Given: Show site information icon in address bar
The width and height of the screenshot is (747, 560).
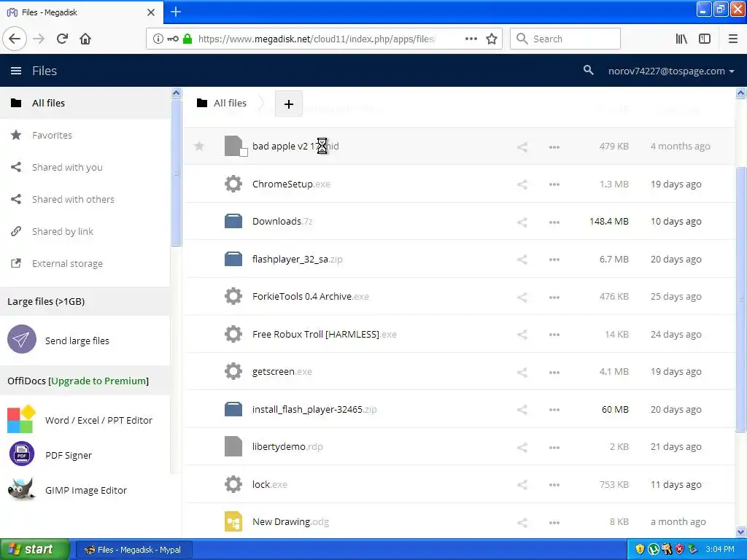Looking at the screenshot, I should coord(158,39).
